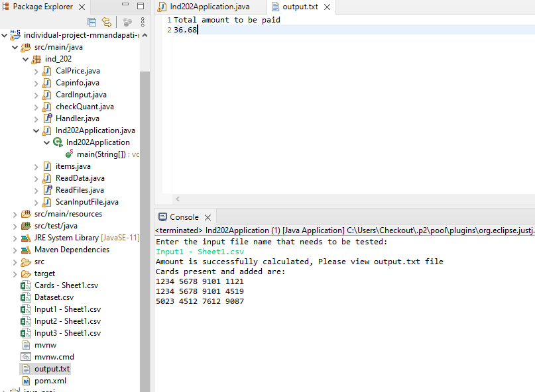
Task: Expand JRE System Library node
Action: [x=15, y=238]
